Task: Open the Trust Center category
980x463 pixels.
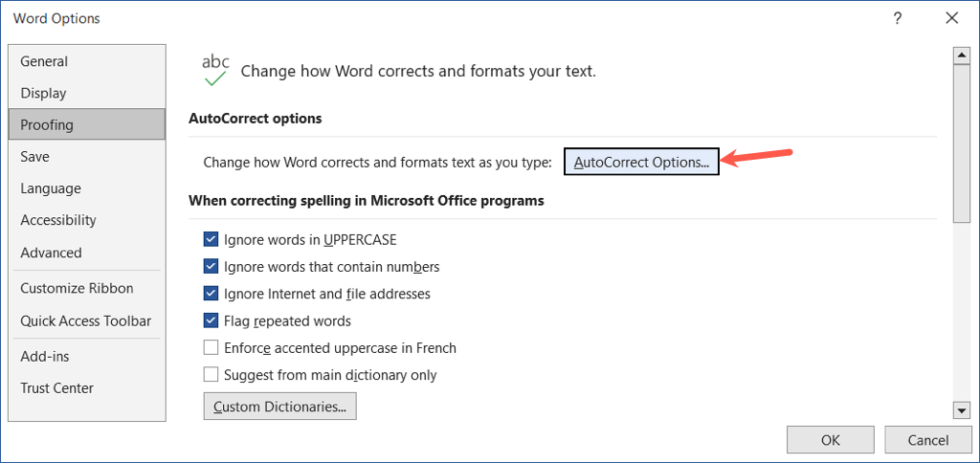Action: tap(56, 387)
